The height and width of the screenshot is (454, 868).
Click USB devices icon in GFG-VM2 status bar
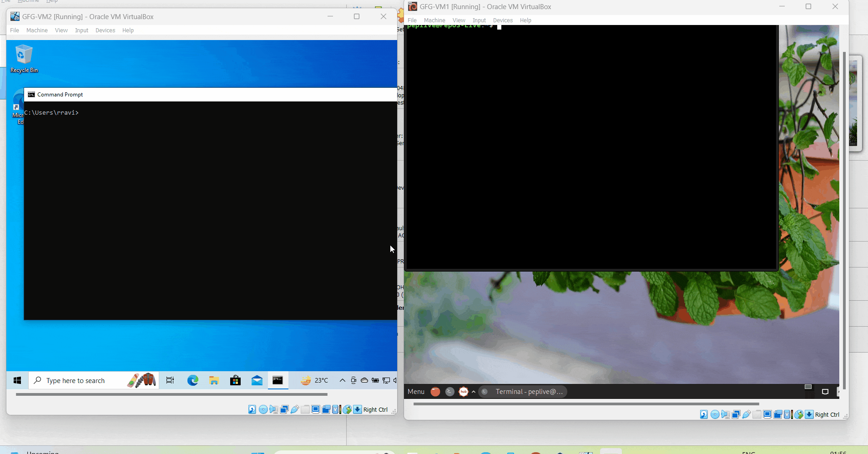coord(295,409)
